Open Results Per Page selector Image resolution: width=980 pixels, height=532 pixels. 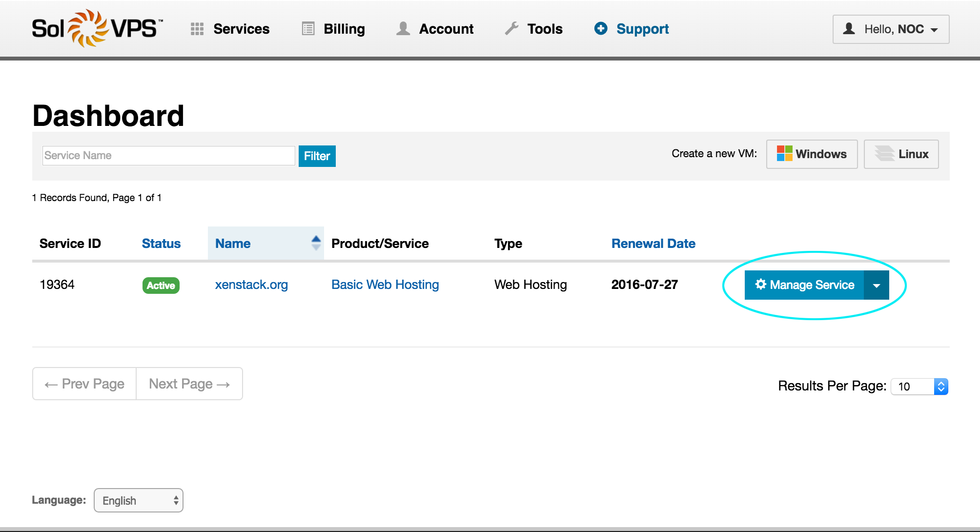click(x=919, y=387)
